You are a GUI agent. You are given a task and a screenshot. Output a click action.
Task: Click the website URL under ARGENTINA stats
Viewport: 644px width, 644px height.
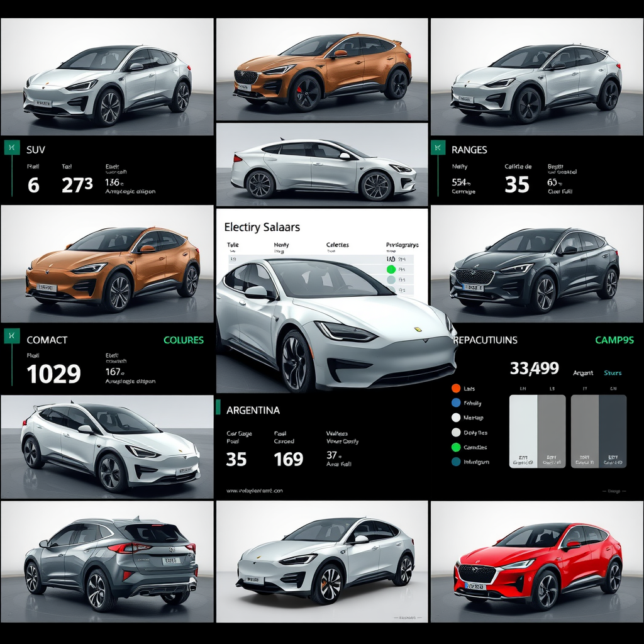point(254,490)
